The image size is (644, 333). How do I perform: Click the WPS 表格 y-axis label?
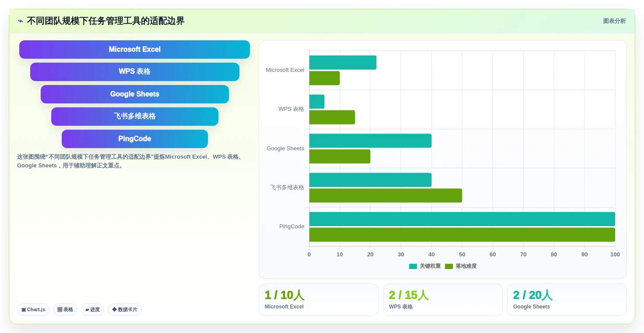291,109
